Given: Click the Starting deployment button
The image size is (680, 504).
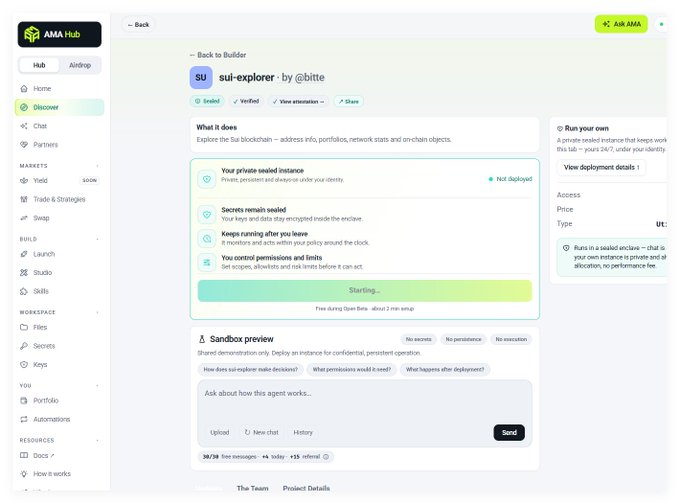Looking at the screenshot, I should coord(365,291).
